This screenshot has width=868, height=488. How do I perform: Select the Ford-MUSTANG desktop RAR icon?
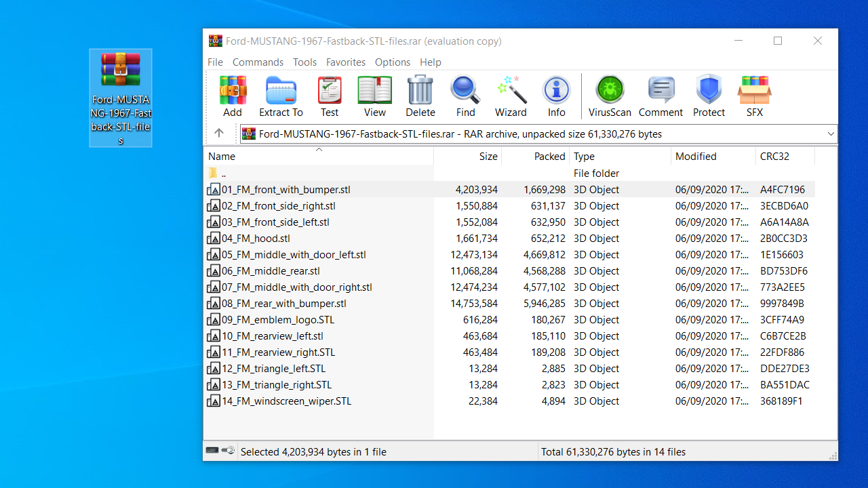(x=121, y=98)
